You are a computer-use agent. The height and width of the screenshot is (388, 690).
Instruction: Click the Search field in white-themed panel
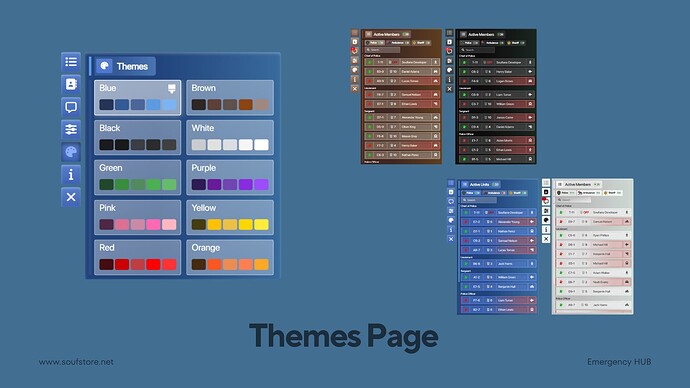coord(574,200)
